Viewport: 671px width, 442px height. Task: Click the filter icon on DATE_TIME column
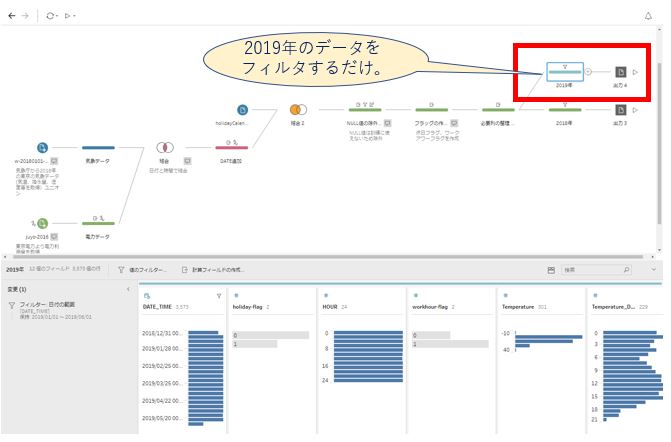point(219,296)
